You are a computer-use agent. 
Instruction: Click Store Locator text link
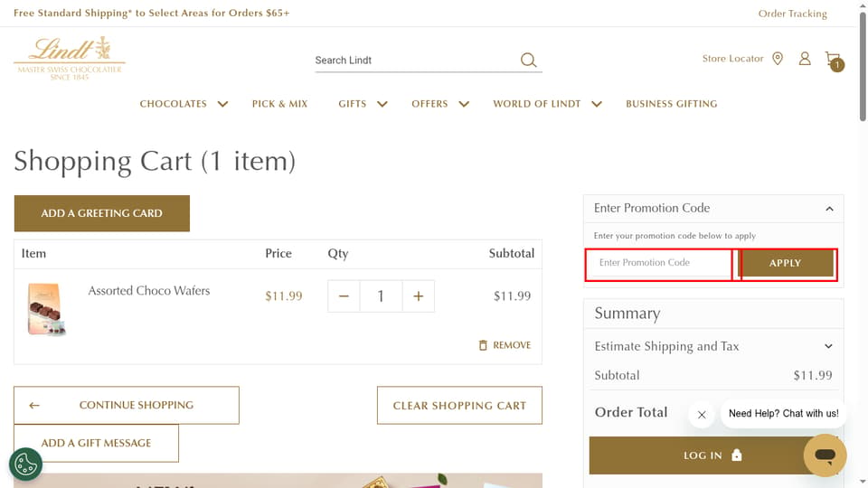click(732, 59)
